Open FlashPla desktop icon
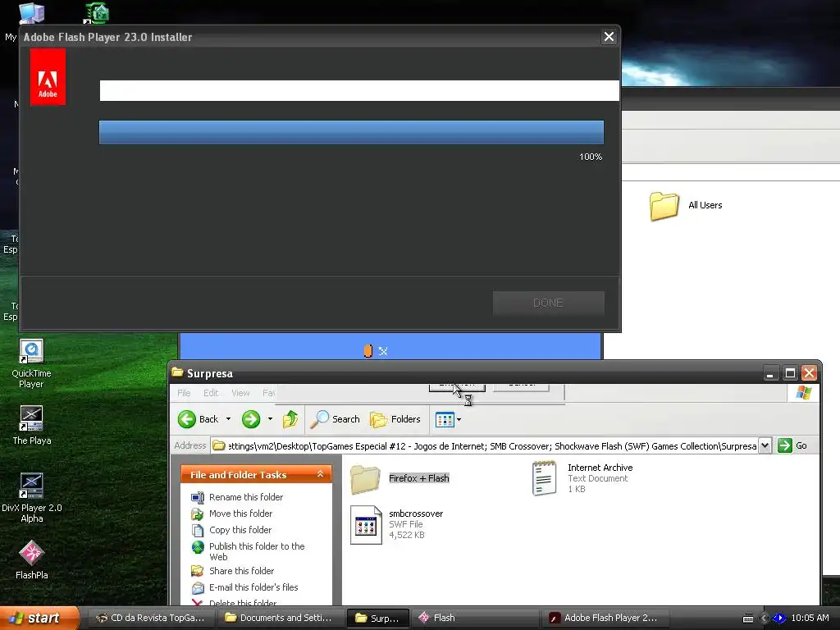This screenshot has height=630, width=840. tap(32, 560)
